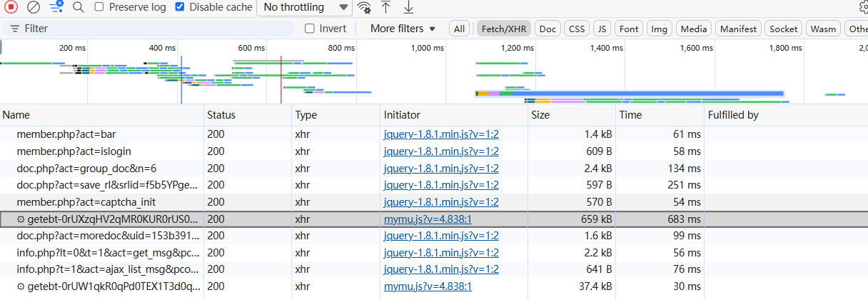The height and width of the screenshot is (300, 868).
Task: Sort requests by the Size column header
Action: pos(540,115)
